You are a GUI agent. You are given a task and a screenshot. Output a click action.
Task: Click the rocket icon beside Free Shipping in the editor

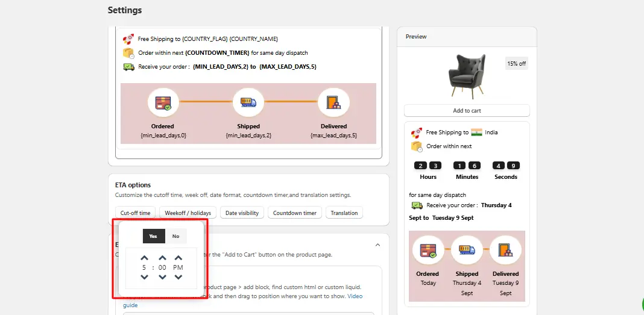[x=128, y=39]
